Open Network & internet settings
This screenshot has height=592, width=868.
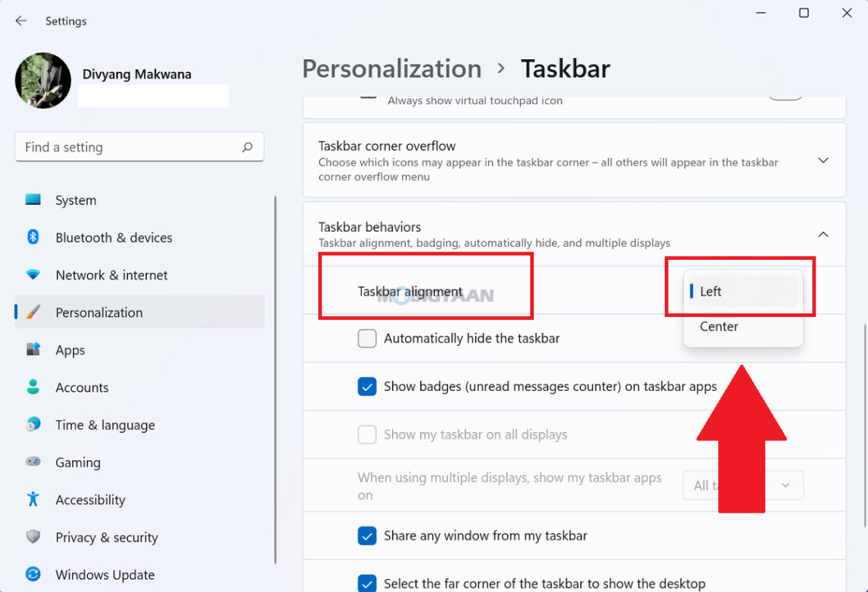coord(110,275)
